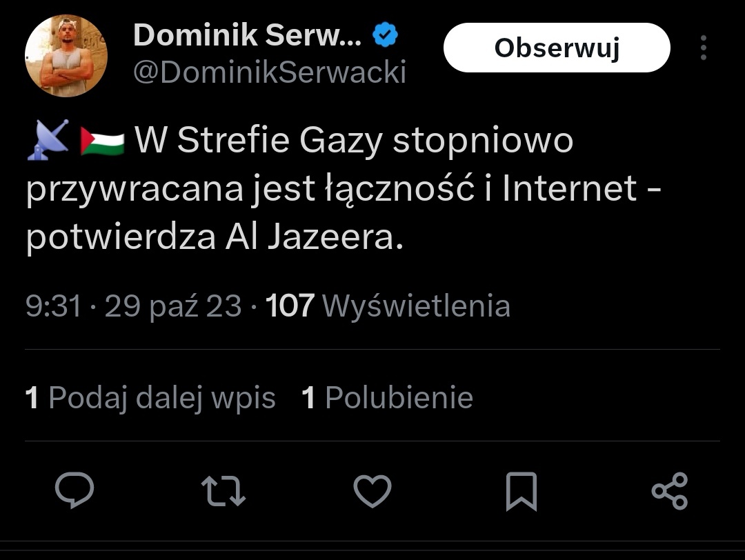
Task: Reply using the speech bubble icon
Action: pyautogui.click(x=74, y=490)
